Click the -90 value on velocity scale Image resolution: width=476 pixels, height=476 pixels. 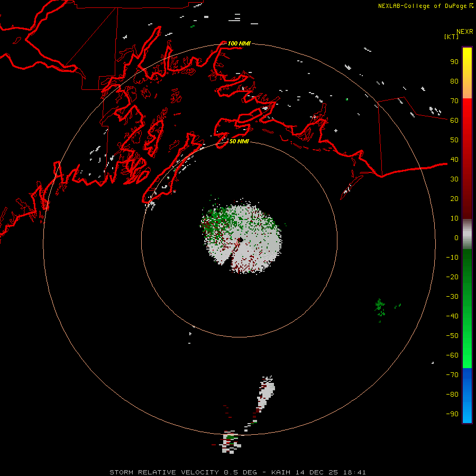coord(452,414)
